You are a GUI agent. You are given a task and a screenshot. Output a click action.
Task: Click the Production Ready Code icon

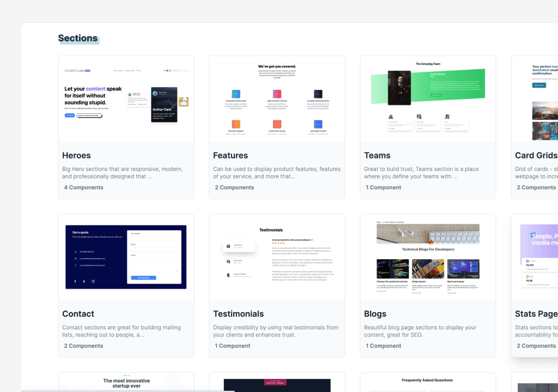click(235, 94)
